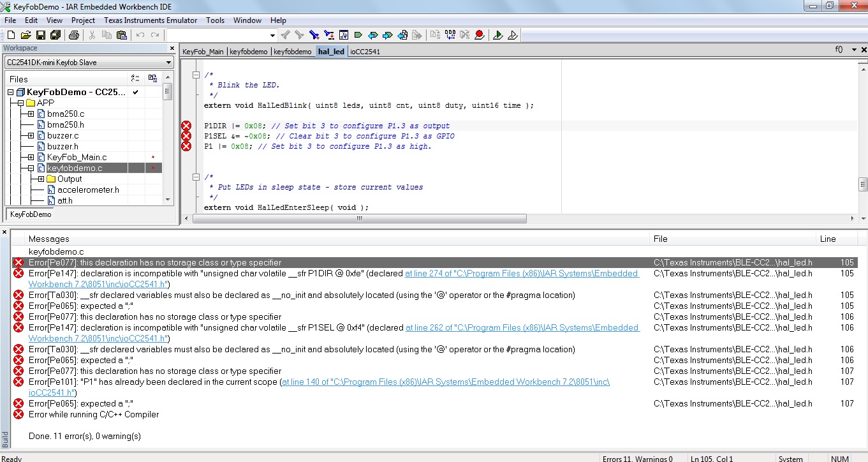Open the editor tab list f0 button
The height and width of the screenshot is (462, 868).
click(x=839, y=49)
